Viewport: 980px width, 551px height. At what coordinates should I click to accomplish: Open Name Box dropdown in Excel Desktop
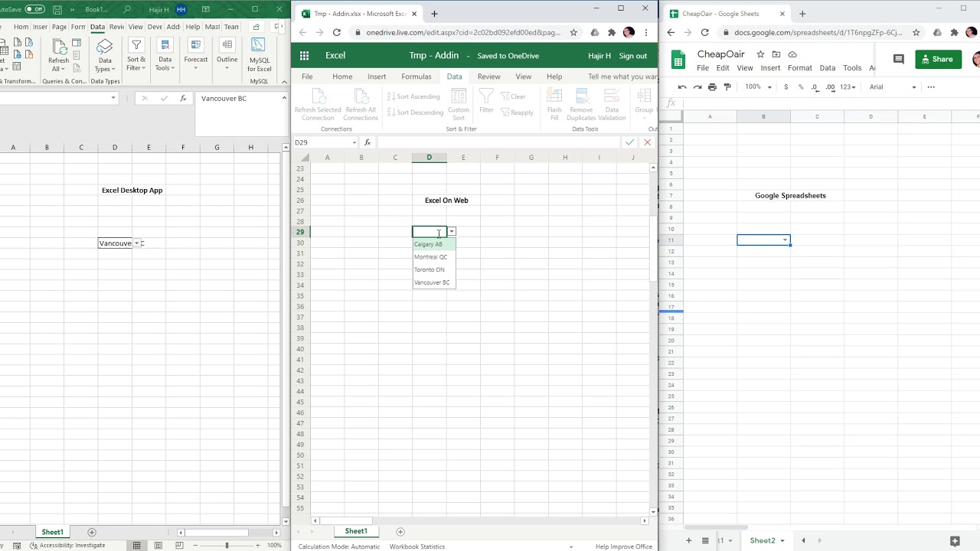(113, 98)
